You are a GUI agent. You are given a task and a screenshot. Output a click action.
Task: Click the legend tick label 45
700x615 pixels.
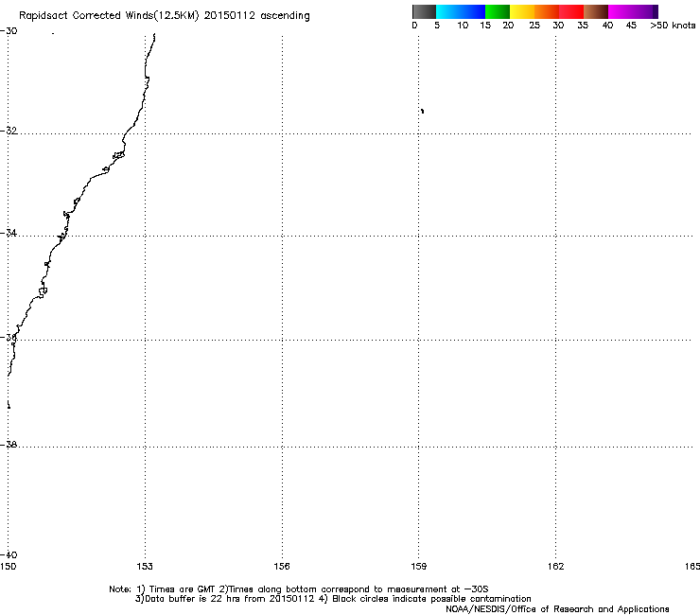coord(631,26)
